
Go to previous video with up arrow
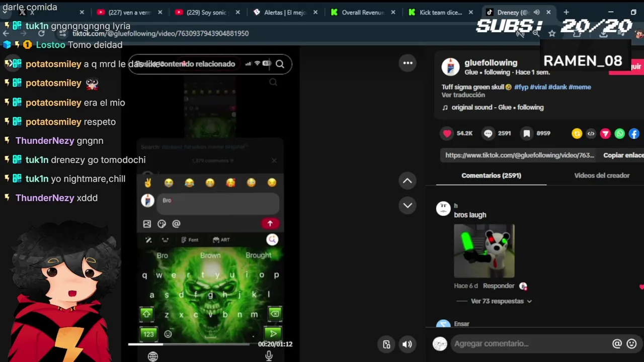tap(408, 180)
